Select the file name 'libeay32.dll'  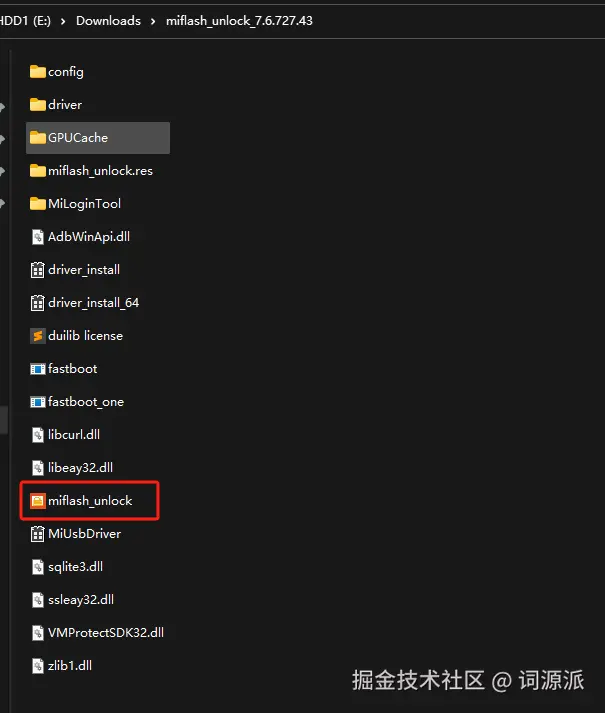(81, 467)
